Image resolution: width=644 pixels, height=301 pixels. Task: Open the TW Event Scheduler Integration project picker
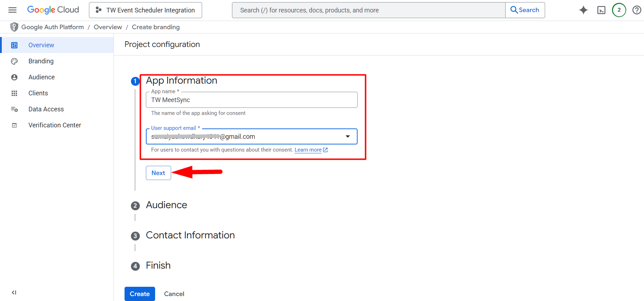(146, 10)
